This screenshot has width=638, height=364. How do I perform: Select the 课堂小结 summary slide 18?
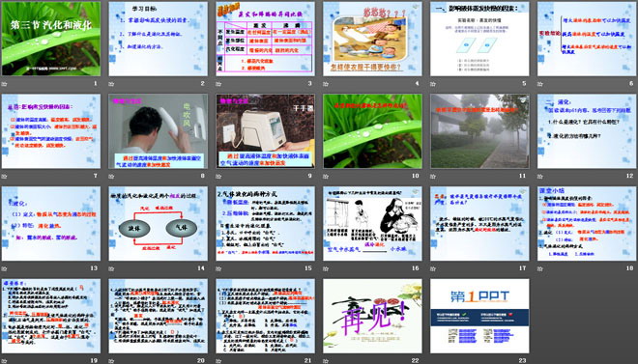(x=587, y=223)
